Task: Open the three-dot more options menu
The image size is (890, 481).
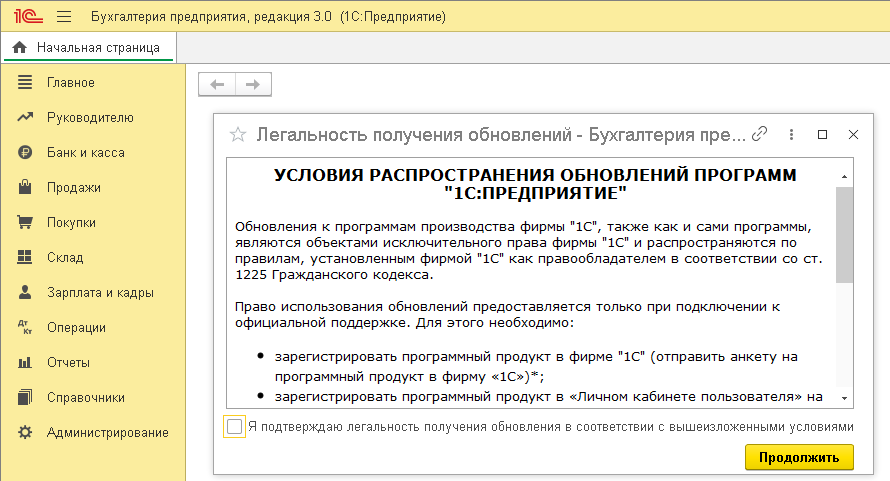Action: (x=791, y=135)
